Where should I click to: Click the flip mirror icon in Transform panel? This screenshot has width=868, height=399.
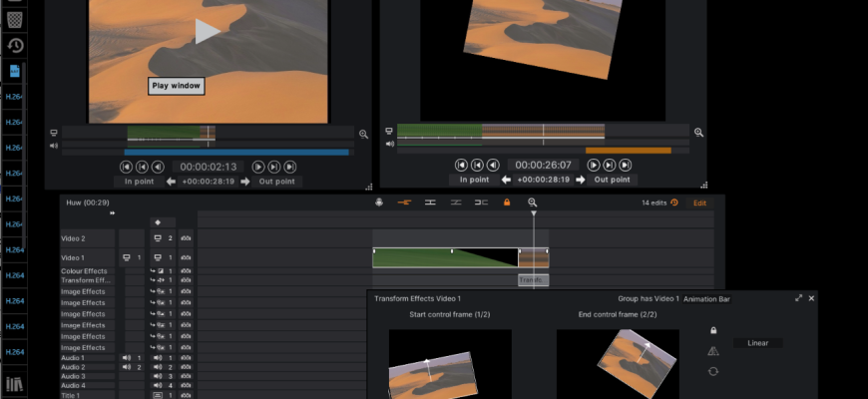(x=713, y=351)
